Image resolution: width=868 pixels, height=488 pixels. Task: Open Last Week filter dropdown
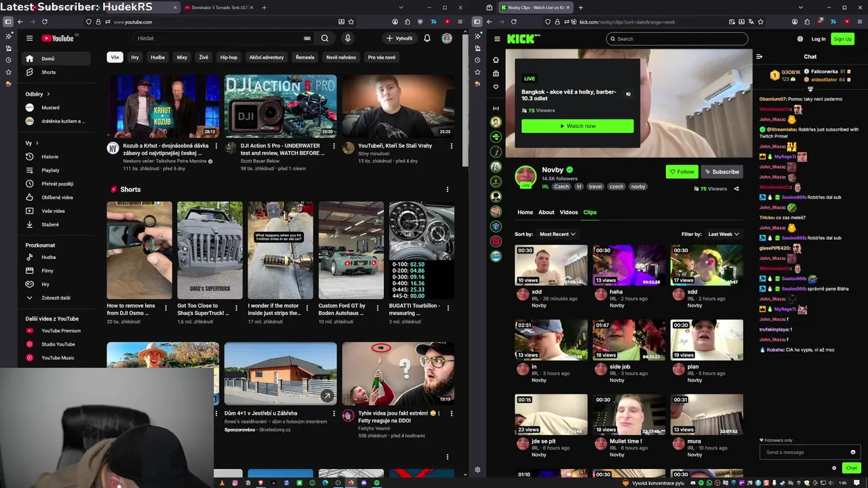pyautogui.click(x=724, y=235)
